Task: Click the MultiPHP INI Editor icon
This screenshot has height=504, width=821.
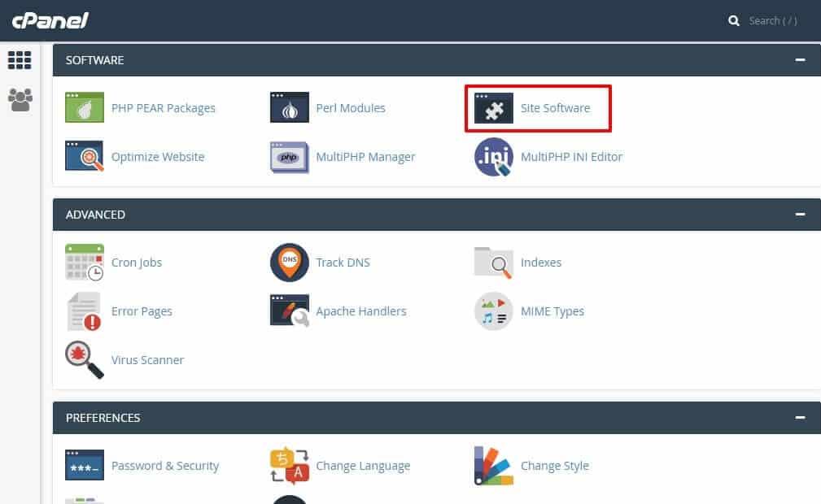Action: [493, 157]
